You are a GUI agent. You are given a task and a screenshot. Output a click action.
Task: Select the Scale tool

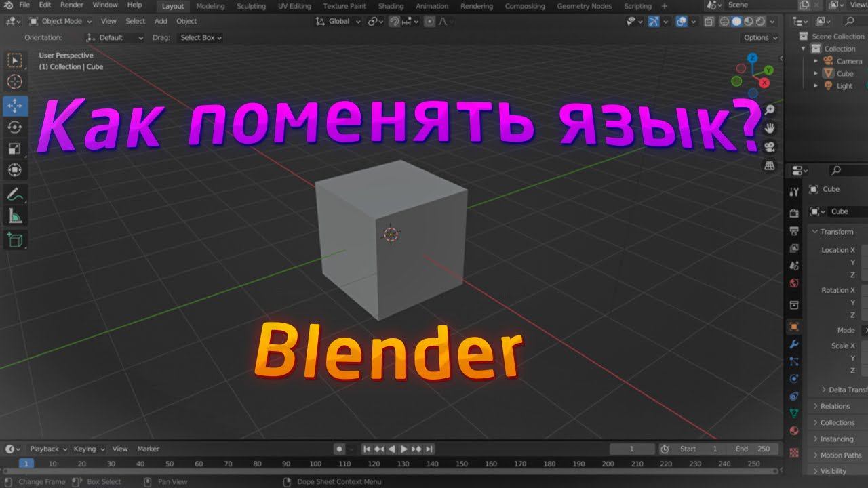tap(14, 148)
